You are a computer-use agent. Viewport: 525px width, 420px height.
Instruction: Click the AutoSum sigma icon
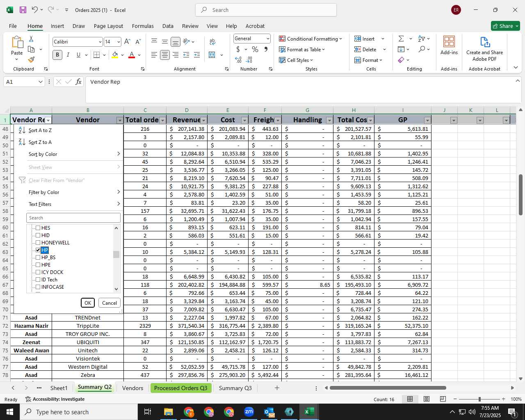tap(401, 39)
